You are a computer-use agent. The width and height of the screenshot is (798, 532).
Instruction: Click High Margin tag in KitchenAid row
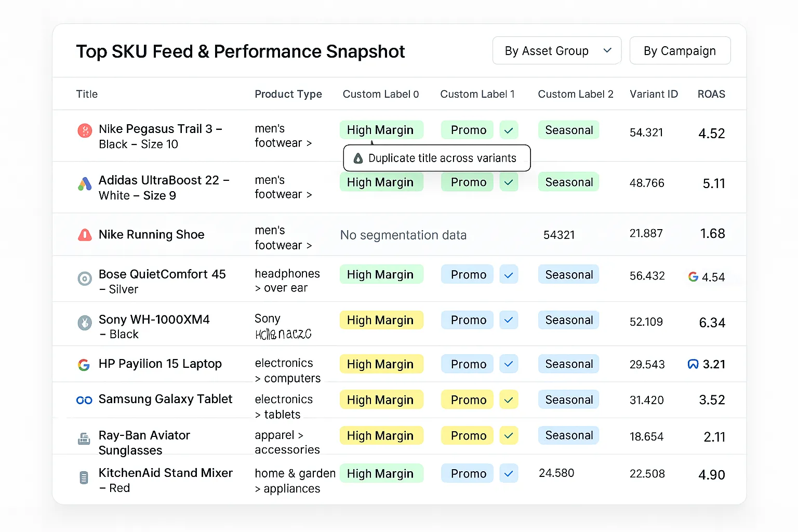tap(381, 473)
